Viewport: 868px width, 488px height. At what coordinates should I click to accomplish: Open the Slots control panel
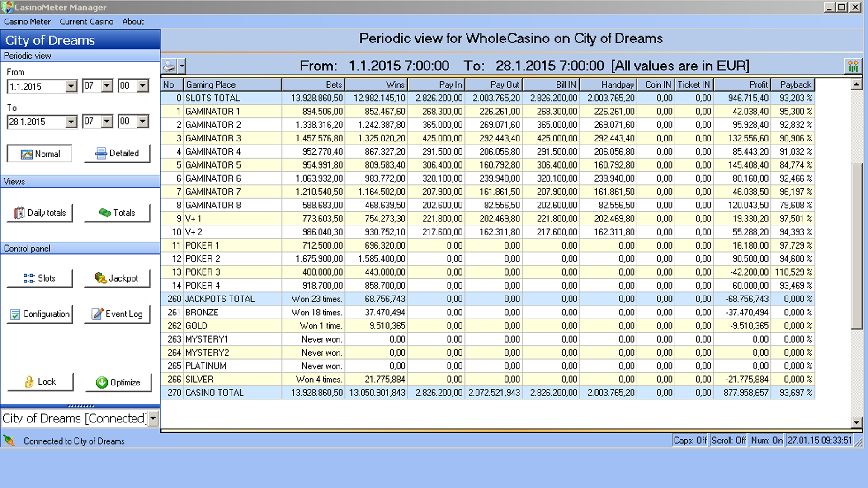(40, 278)
